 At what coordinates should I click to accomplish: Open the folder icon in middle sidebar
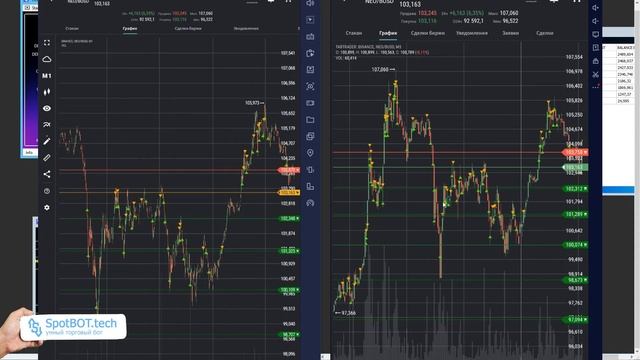(x=310, y=120)
